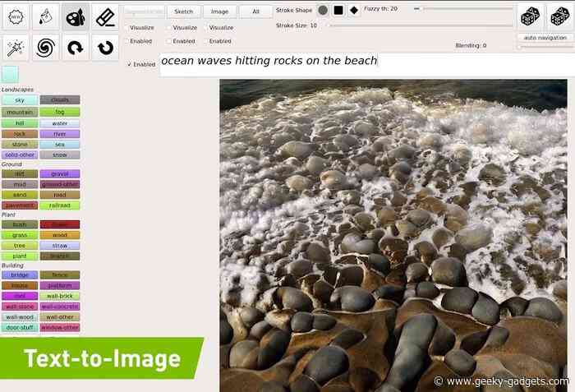Viewport: 575px width, 392px height.
Task: Select the rock label
Action: pyautogui.click(x=20, y=134)
